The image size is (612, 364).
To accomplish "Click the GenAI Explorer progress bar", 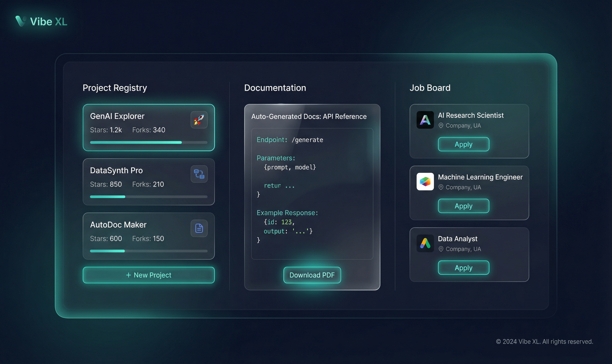I will click(148, 142).
